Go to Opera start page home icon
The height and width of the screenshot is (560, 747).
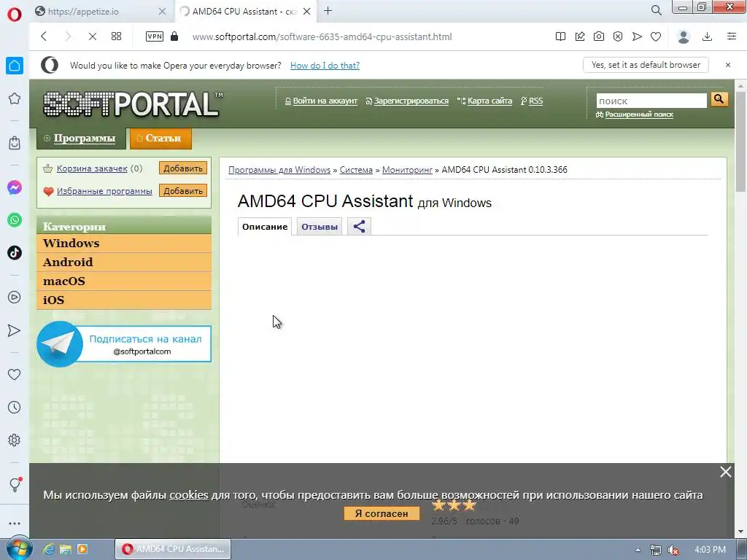point(15,66)
